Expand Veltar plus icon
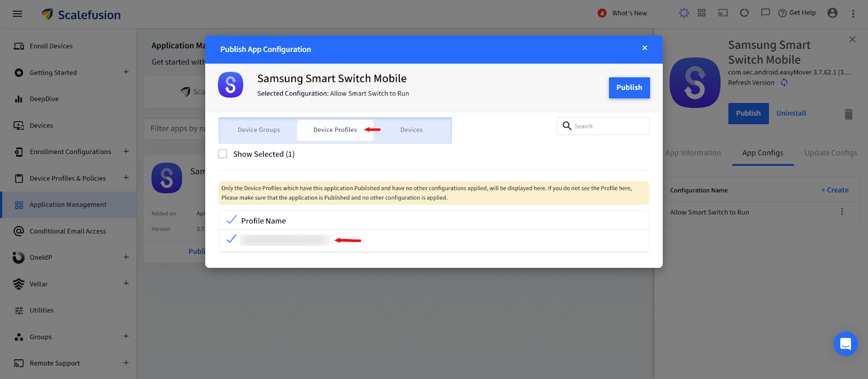The image size is (868, 379). coord(126,283)
